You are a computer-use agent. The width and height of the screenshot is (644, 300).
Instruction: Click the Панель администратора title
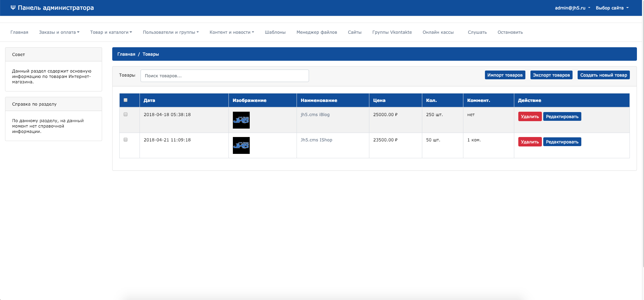pos(56,8)
